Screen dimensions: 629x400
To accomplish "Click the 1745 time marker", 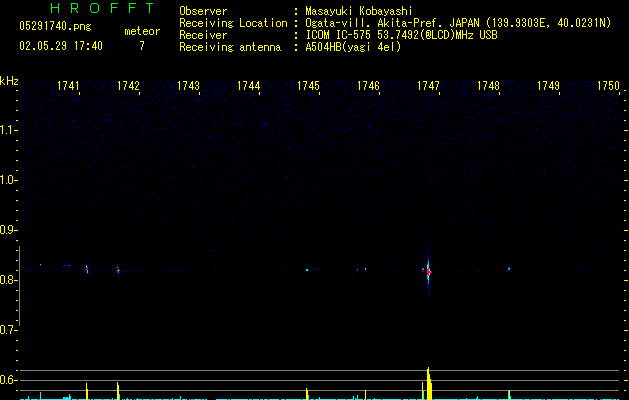I will point(308,86).
